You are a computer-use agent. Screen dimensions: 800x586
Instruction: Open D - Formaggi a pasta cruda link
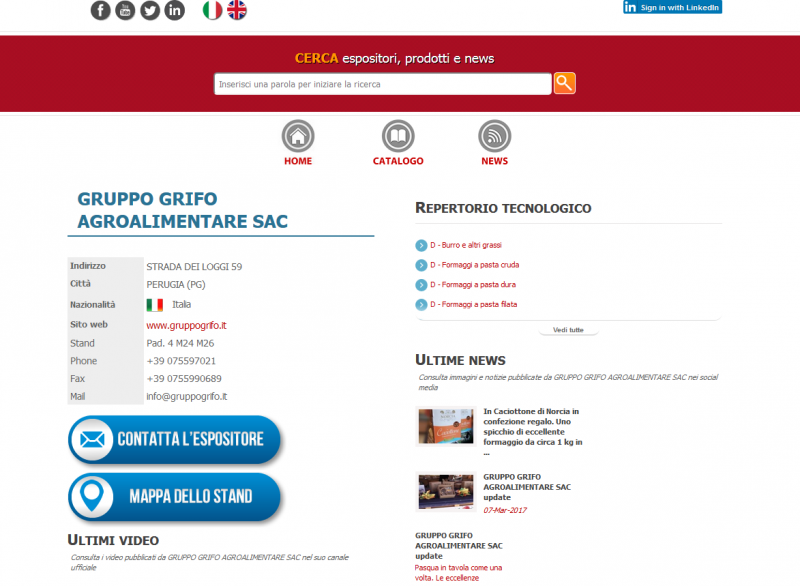coord(474,265)
